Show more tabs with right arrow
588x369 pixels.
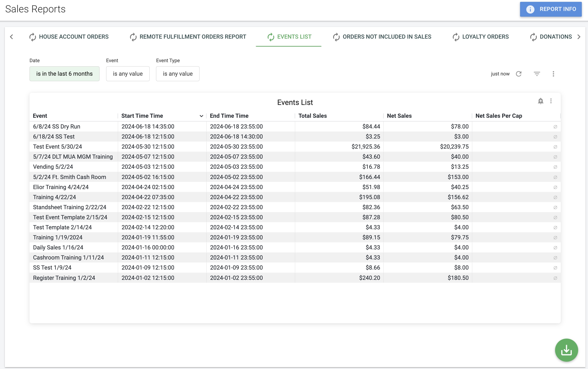tap(579, 37)
